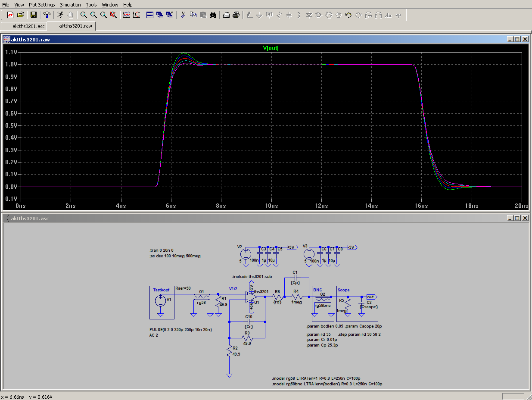Switch to the aktths3201.raw tab
The height and width of the screenshot is (400, 532).
click(72, 26)
